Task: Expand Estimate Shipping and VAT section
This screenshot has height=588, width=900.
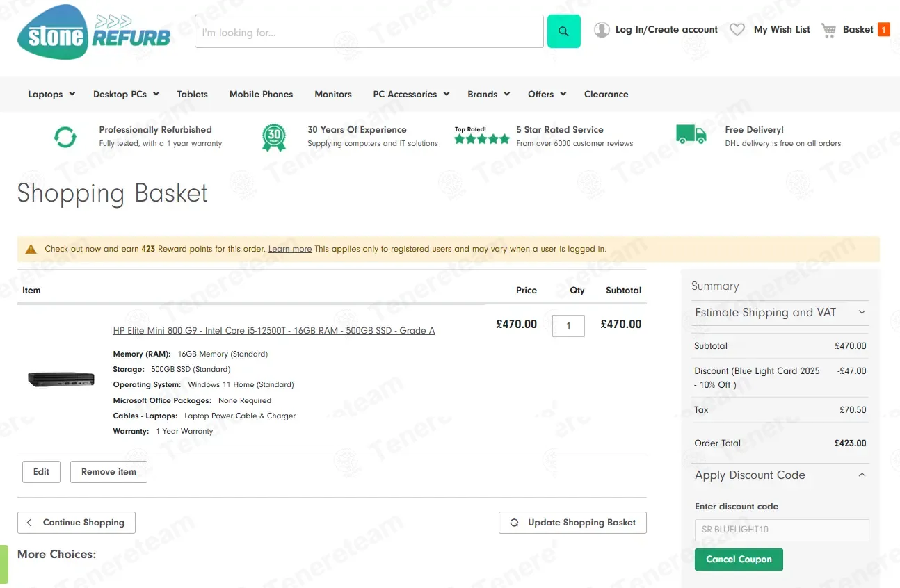Action: pos(780,313)
